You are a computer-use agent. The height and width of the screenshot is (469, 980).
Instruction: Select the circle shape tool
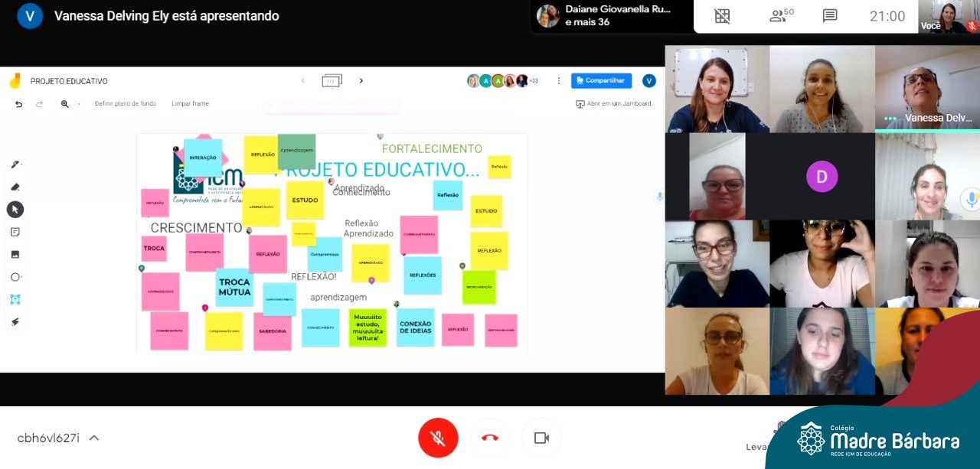pyautogui.click(x=15, y=277)
